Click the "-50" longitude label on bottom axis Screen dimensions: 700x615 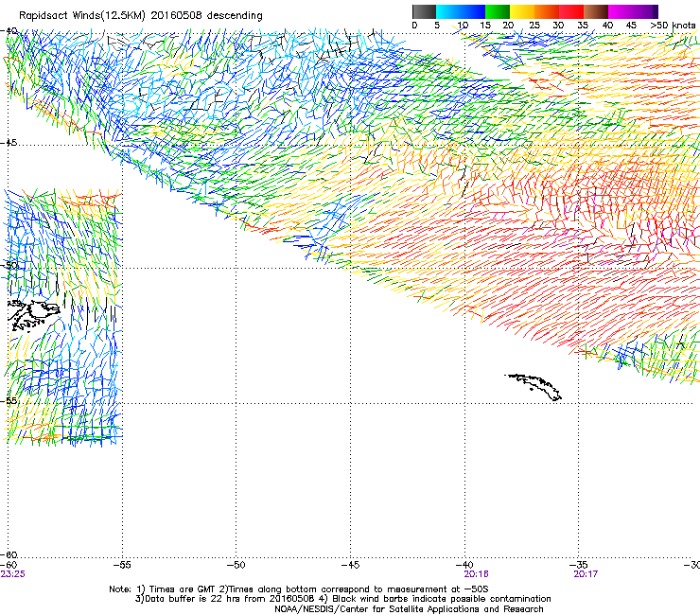click(x=236, y=565)
